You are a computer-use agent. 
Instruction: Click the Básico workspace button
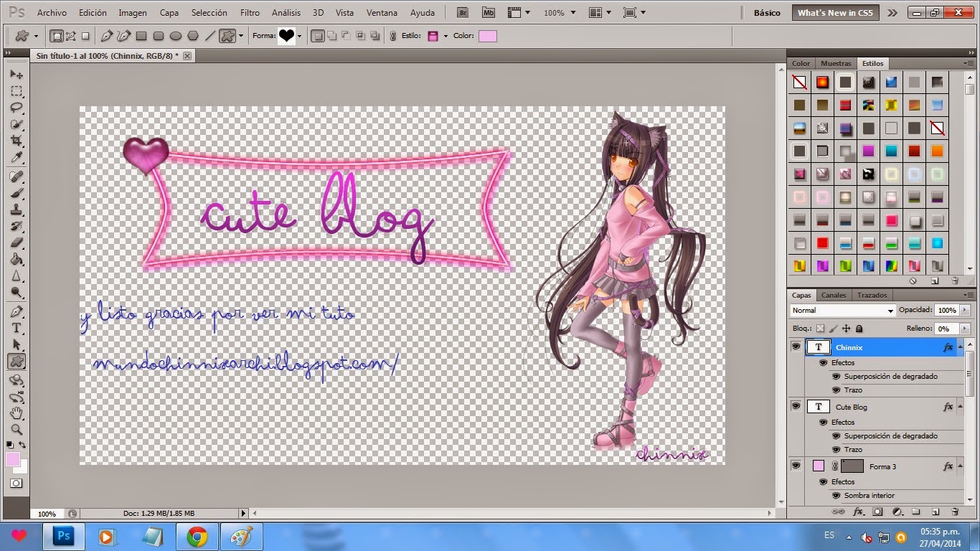767,13
